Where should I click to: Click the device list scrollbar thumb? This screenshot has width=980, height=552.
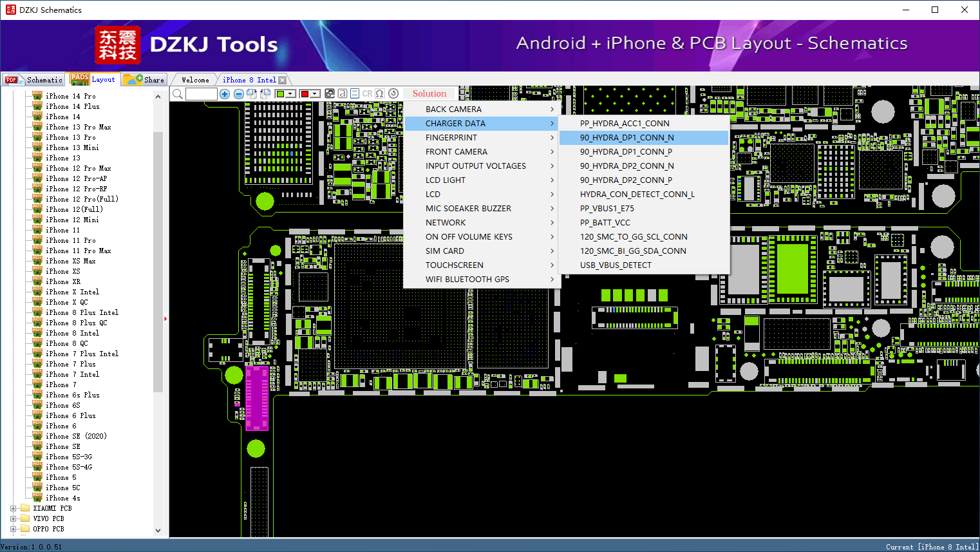click(x=158, y=261)
